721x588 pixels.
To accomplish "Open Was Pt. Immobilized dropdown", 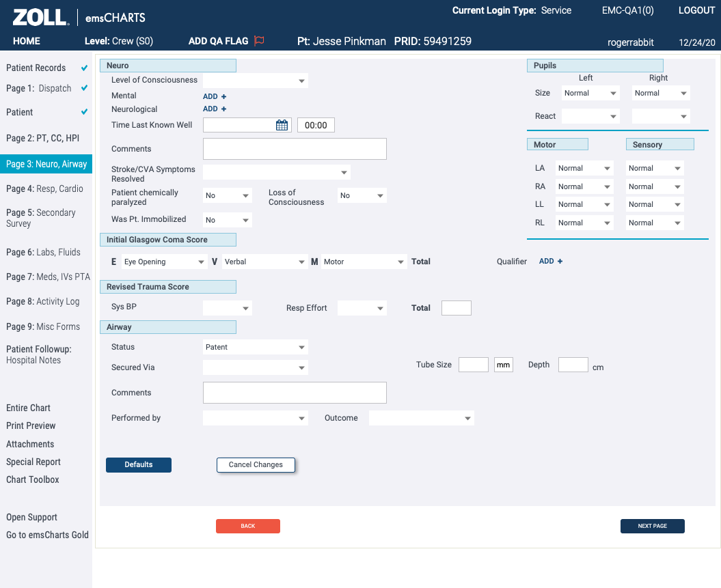I will point(227,220).
